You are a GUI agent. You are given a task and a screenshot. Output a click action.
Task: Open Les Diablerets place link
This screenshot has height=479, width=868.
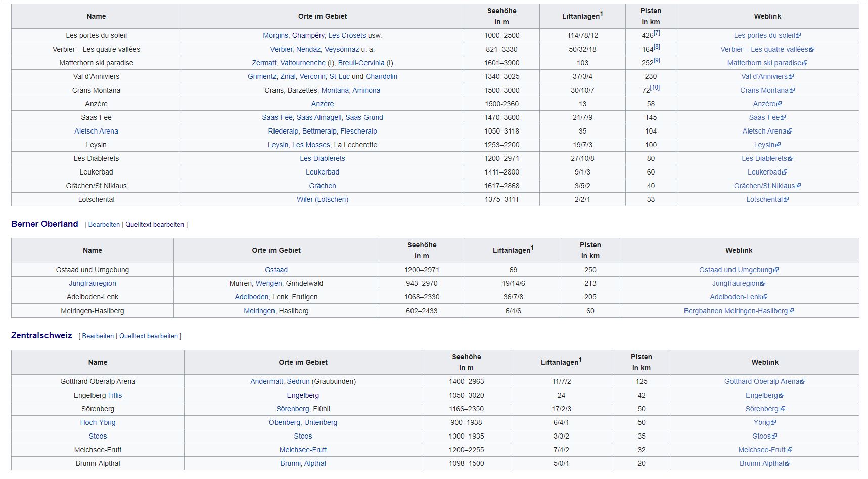click(323, 158)
